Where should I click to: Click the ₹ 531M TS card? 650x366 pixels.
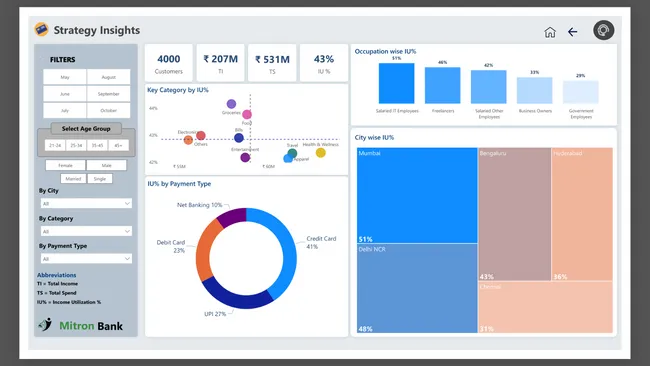coord(272,63)
